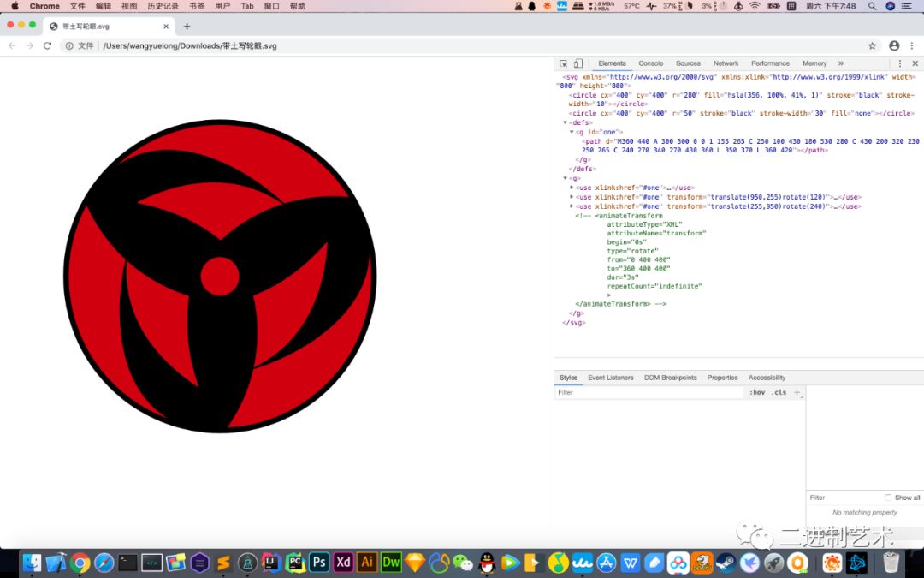Image resolution: width=924 pixels, height=578 pixels.
Task: Open DevTools three-dot customize menu
Action: coord(900,63)
